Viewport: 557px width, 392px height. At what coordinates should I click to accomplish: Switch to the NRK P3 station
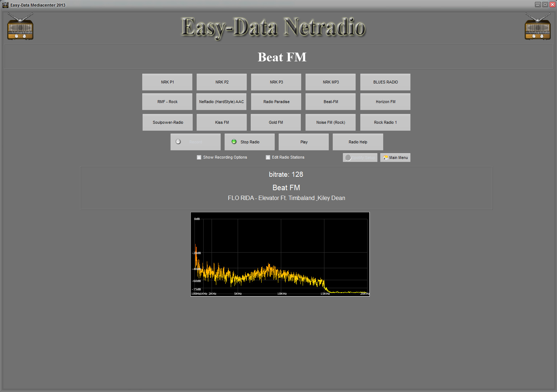pyautogui.click(x=276, y=82)
